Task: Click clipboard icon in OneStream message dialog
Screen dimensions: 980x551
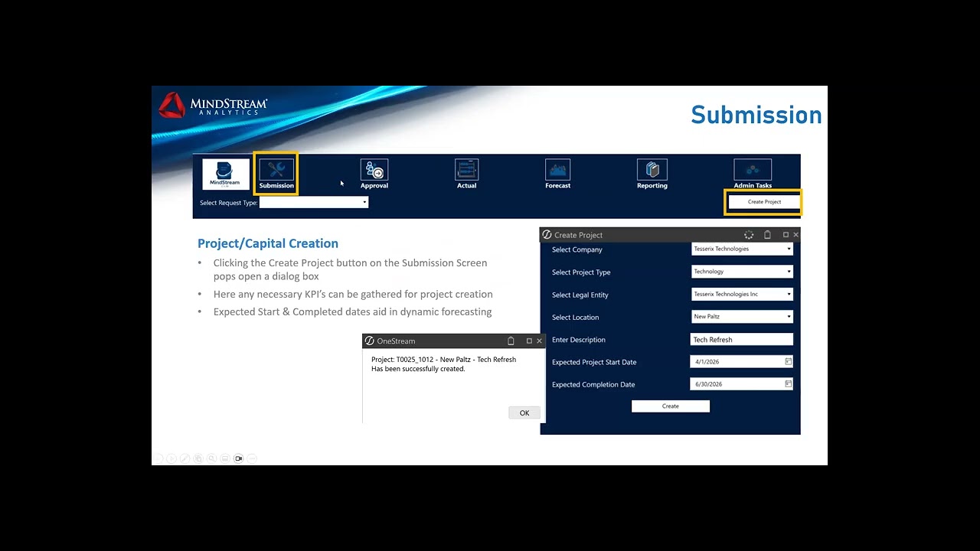Action: pos(511,341)
